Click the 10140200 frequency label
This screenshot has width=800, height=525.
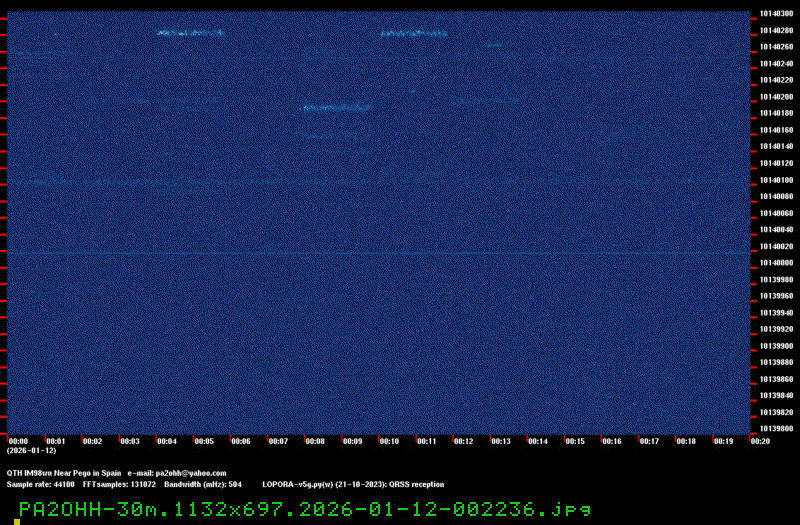click(x=776, y=97)
